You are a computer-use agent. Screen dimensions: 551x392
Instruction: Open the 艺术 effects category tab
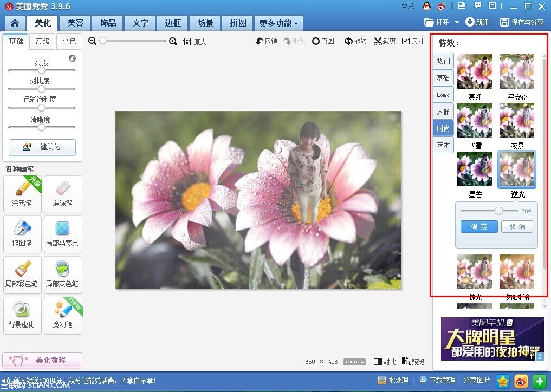[x=443, y=145]
